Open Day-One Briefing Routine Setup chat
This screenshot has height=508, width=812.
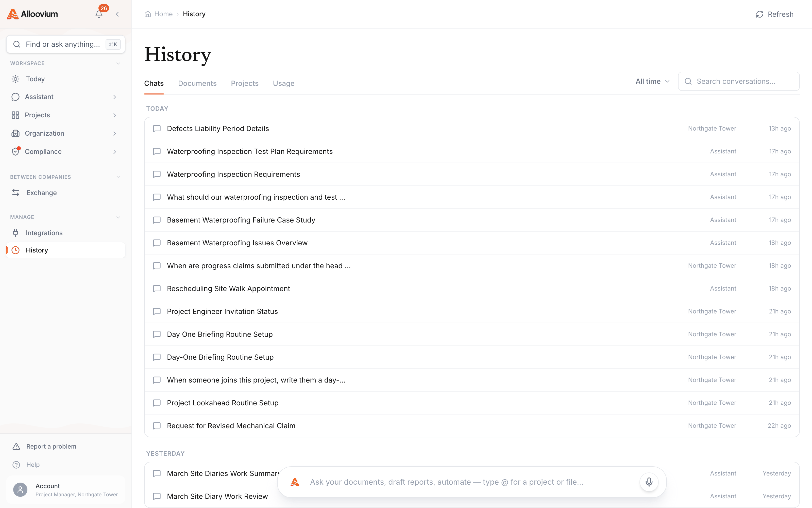(x=472, y=357)
